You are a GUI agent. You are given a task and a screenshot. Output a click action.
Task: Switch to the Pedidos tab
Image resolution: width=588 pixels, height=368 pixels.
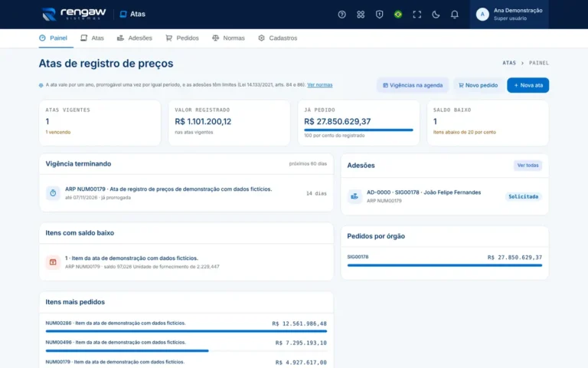[x=182, y=38]
